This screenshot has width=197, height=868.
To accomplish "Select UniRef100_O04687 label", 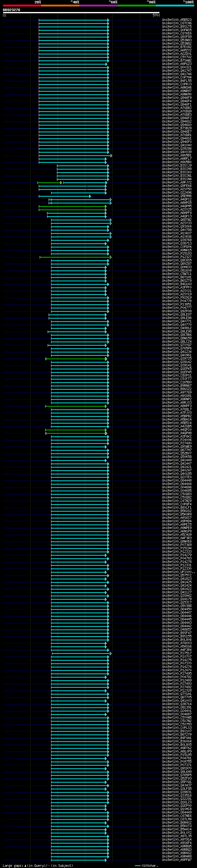I will (177, 714).
